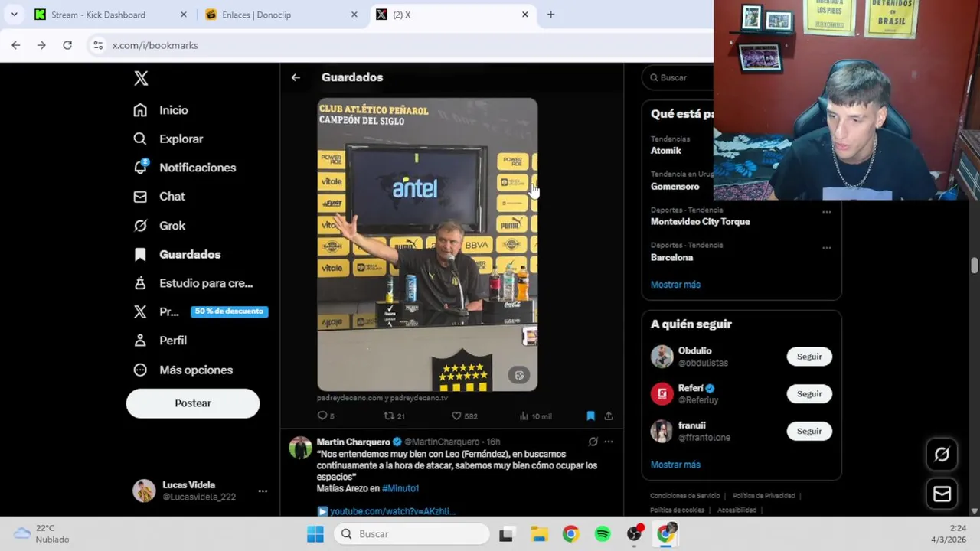980x551 pixels.
Task: Open the tab search dropdown arrow
Action: pos(14,15)
